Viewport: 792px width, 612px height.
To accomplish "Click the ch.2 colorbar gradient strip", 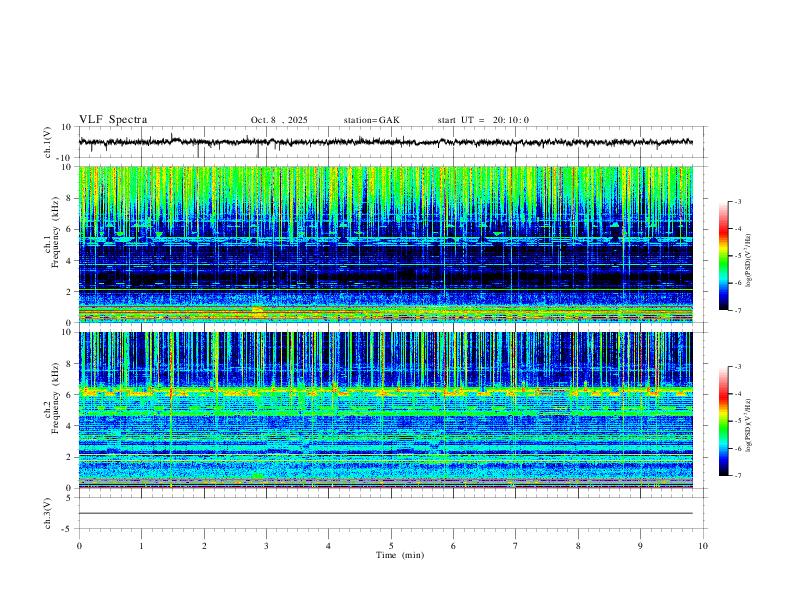I will pyautogui.click(x=723, y=421).
